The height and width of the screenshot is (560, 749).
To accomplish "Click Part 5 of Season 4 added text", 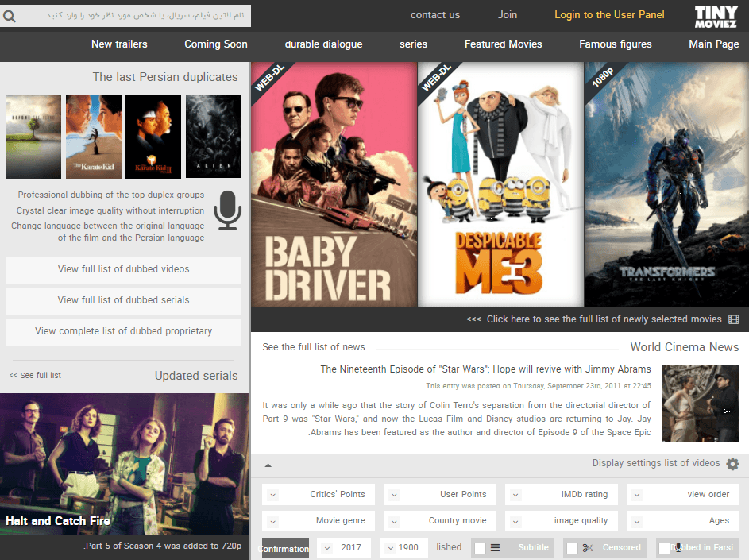I will tap(163, 546).
